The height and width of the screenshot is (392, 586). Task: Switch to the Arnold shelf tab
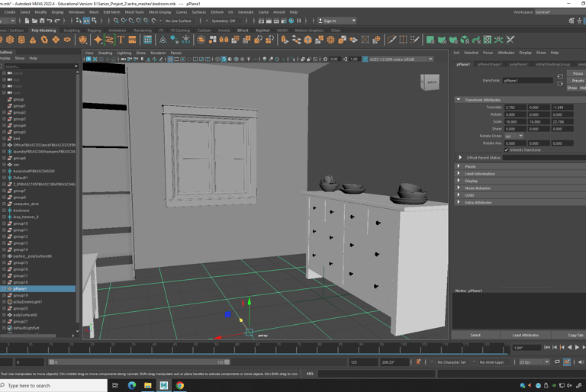[x=224, y=31]
